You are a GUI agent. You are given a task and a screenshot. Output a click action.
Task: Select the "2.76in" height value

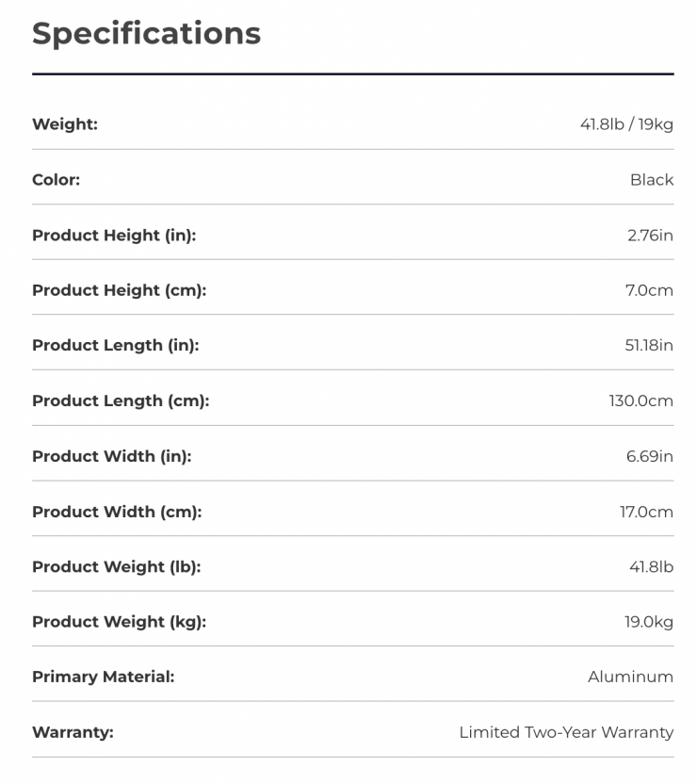pyautogui.click(x=650, y=236)
